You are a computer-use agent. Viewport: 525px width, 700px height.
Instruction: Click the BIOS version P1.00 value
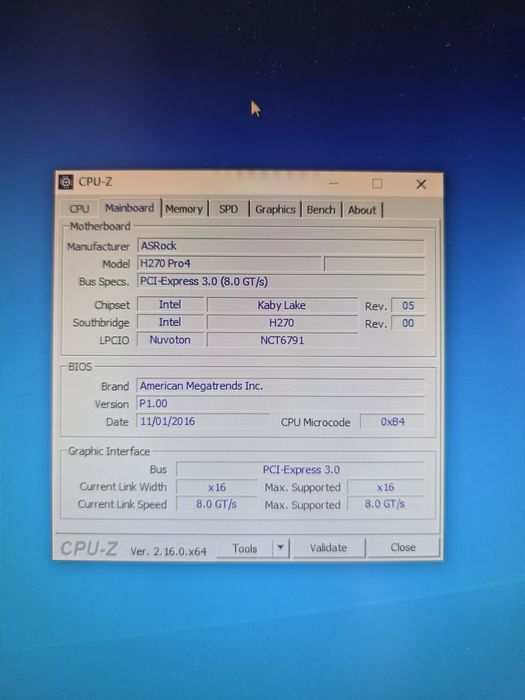point(280,404)
